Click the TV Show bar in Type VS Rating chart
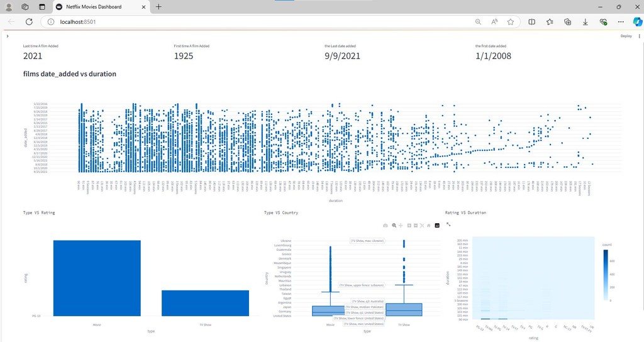 tap(206, 303)
